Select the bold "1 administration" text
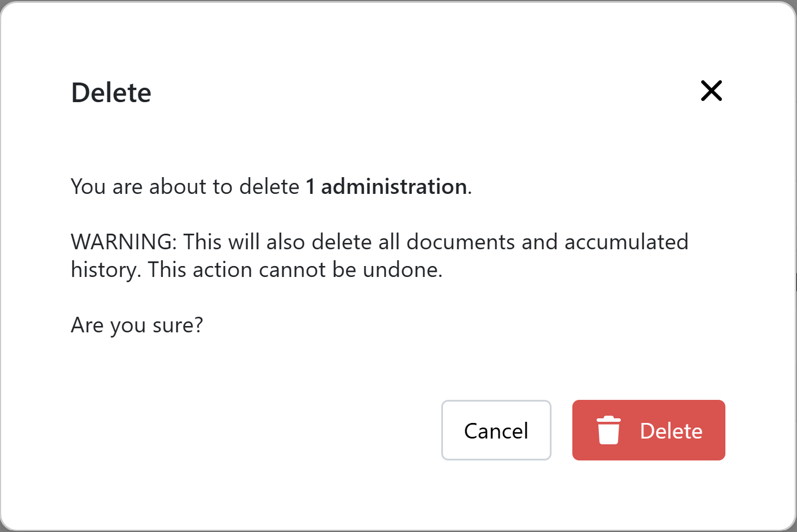This screenshot has height=532, width=797. pos(386,186)
